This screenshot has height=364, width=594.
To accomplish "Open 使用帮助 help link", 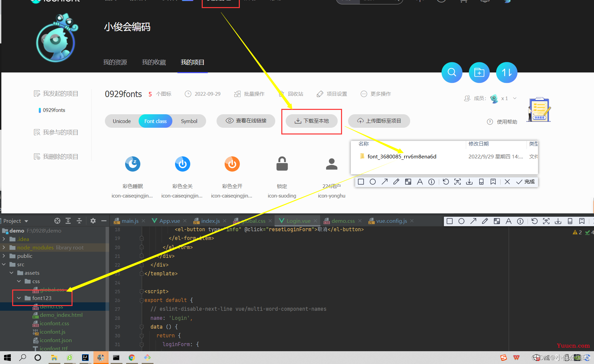I will pyautogui.click(x=502, y=122).
